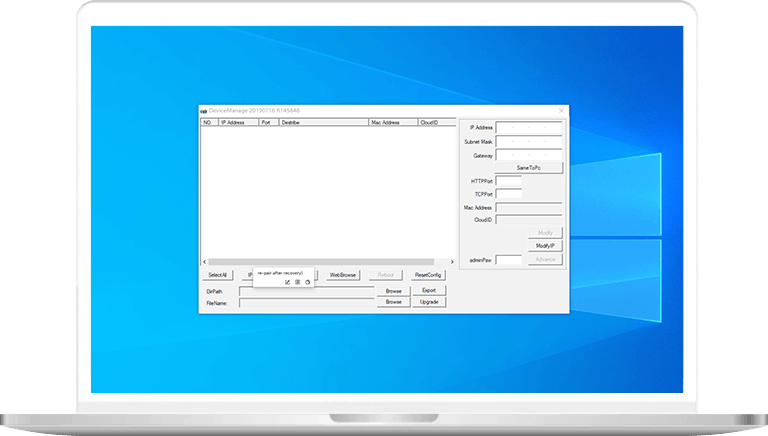The height and width of the screenshot is (436, 768).
Task: Click the circular refresh icon in the popup
Action: click(308, 282)
